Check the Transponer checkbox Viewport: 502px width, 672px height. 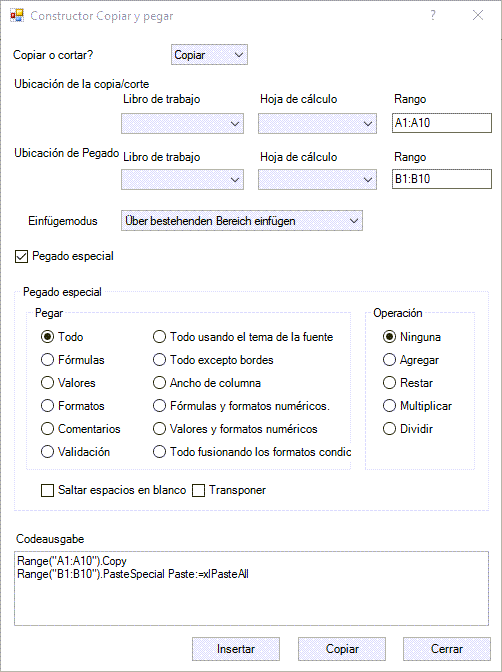click(198, 490)
